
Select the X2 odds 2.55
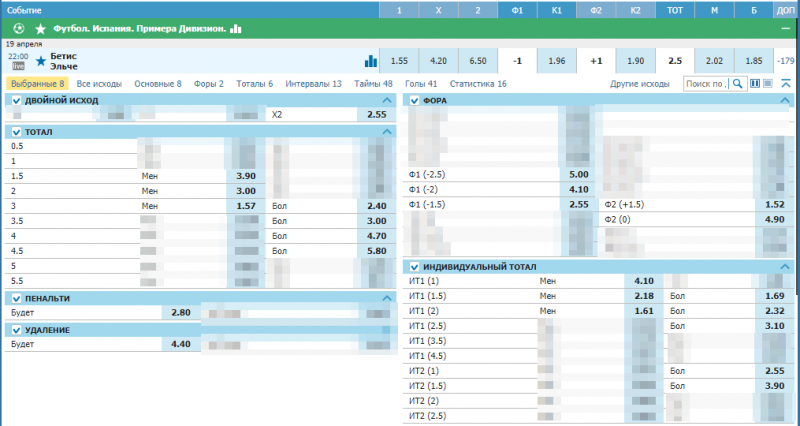[376, 115]
